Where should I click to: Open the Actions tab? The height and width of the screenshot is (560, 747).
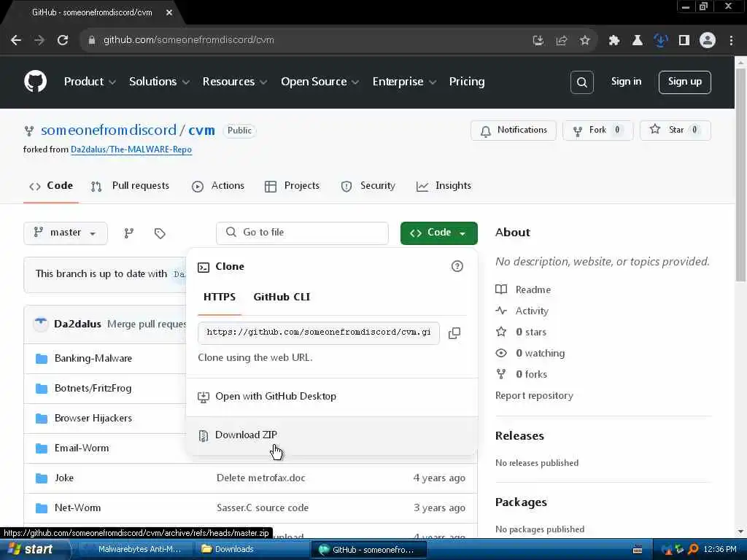point(218,186)
